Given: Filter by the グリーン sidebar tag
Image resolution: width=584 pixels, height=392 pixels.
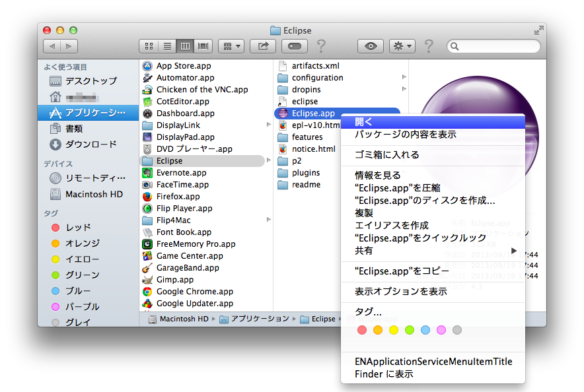Looking at the screenshot, I should pos(88,275).
